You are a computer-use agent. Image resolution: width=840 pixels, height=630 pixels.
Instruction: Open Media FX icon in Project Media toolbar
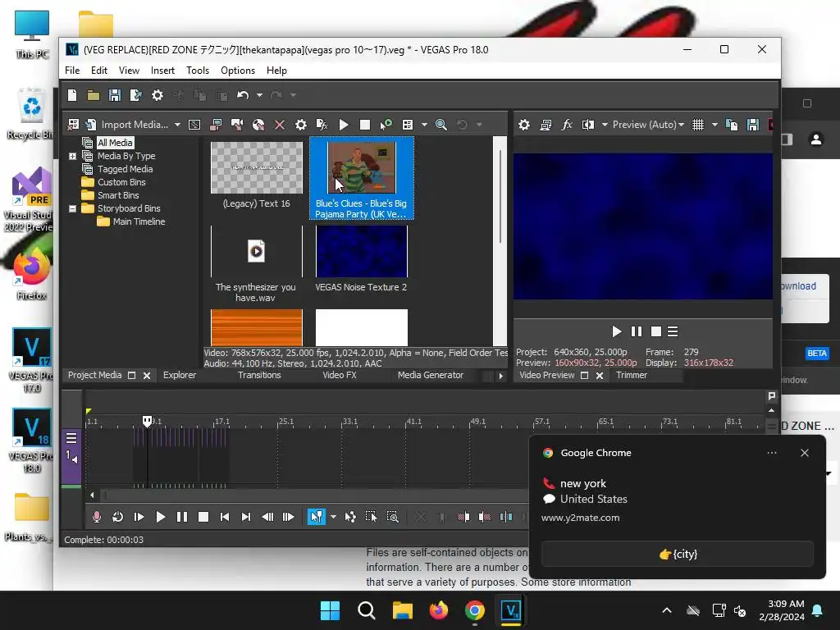click(x=322, y=125)
